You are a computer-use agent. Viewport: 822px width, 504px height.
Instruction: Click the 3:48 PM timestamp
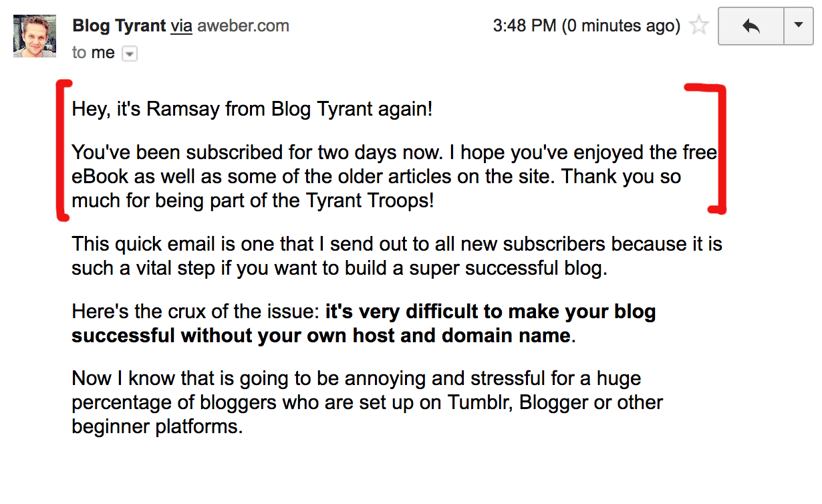click(524, 26)
